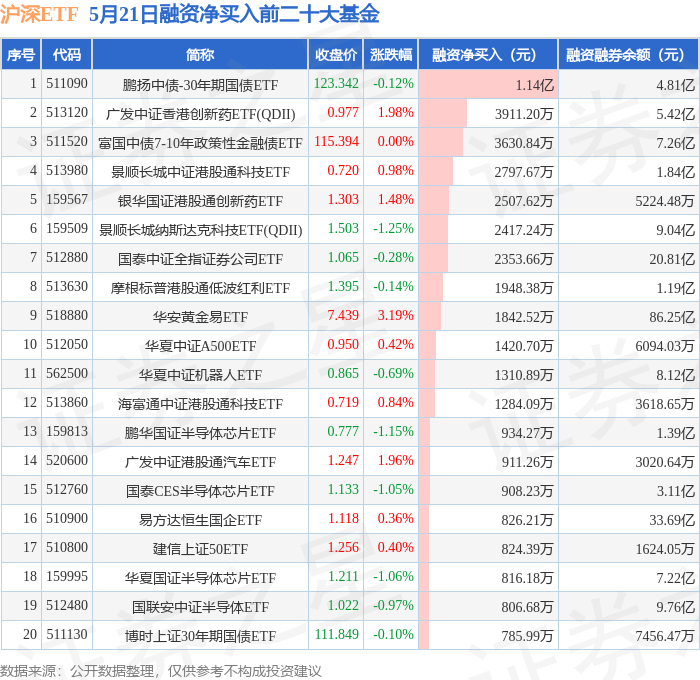Select fund code 511130
Viewport: 700px width, 680px height.
(x=67, y=635)
